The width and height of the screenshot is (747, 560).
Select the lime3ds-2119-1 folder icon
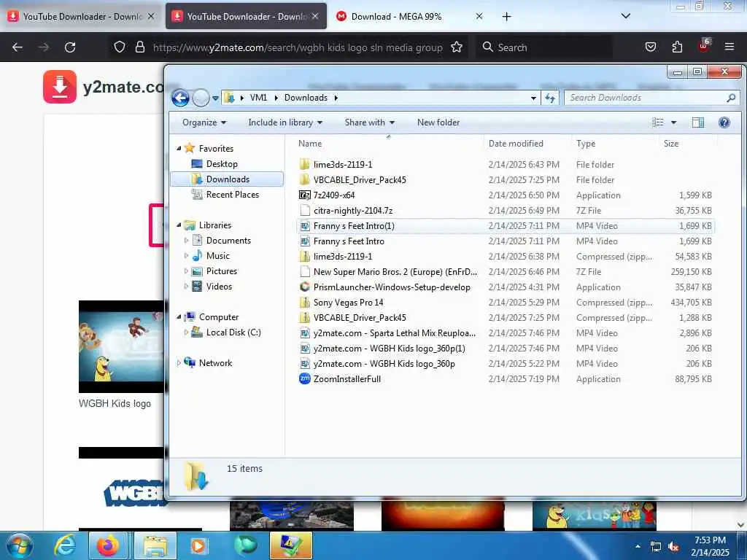305,165
